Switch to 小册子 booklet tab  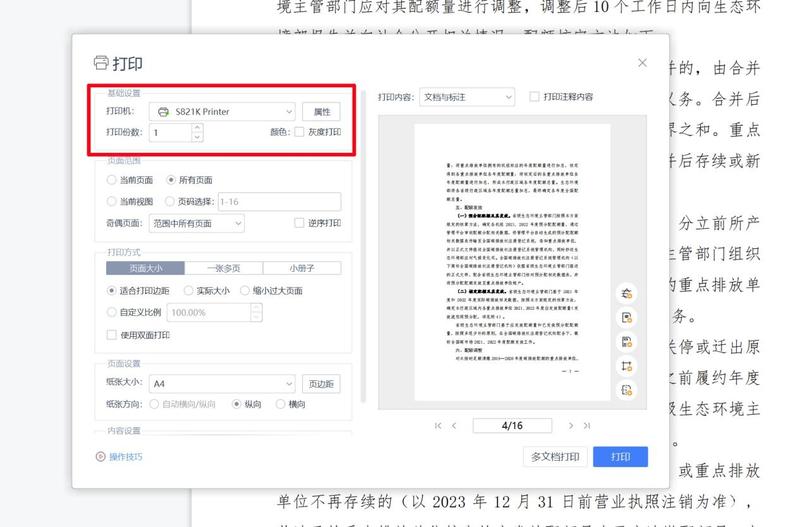pos(302,268)
